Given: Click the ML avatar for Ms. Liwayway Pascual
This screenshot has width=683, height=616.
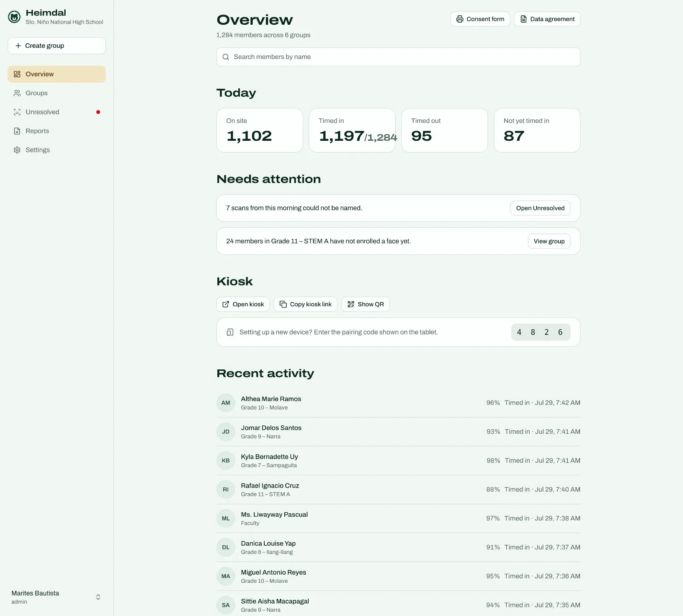Looking at the screenshot, I should (226, 518).
